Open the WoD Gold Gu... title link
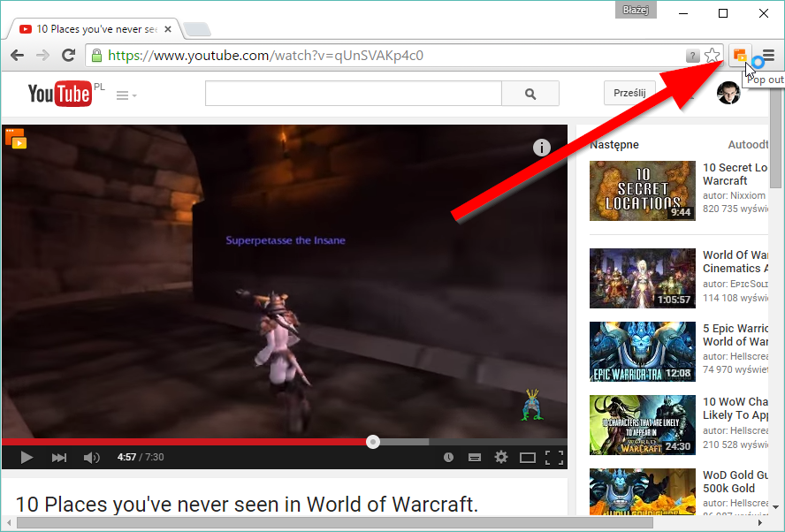This screenshot has height=532, width=785. tap(735, 482)
